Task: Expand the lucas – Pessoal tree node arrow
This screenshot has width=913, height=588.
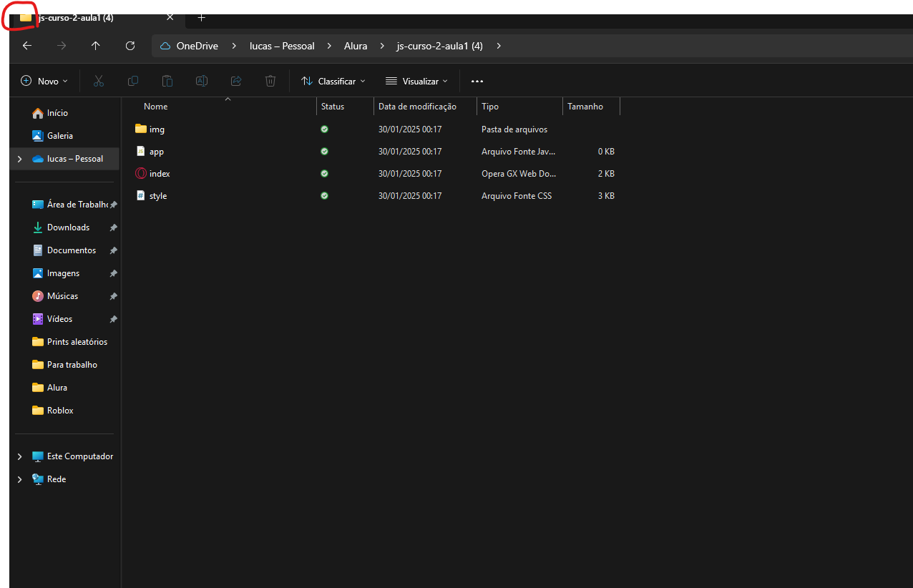Action: point(19,159)
